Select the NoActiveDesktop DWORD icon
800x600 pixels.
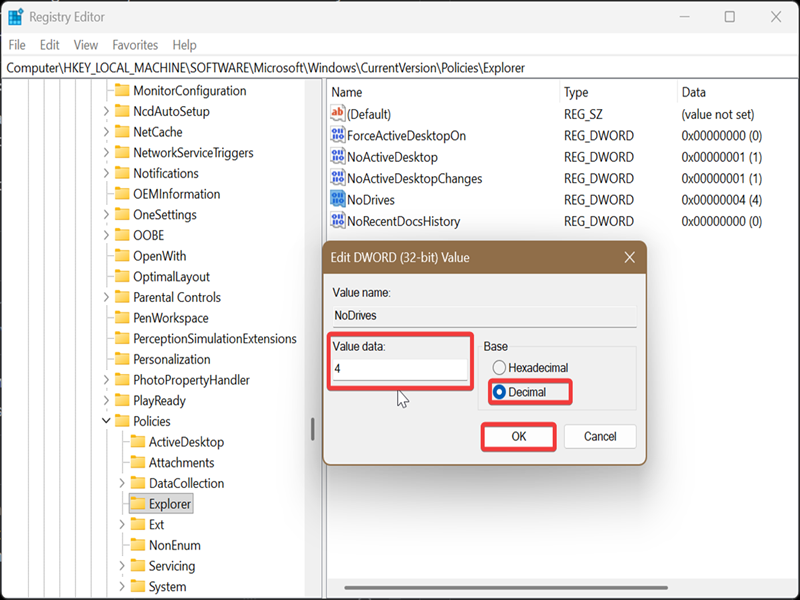tap(338, 156)
